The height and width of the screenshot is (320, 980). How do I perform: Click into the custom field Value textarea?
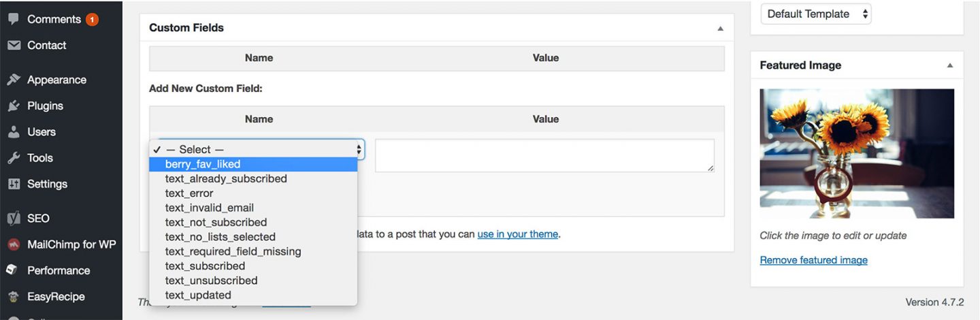[x=544, y=155]
